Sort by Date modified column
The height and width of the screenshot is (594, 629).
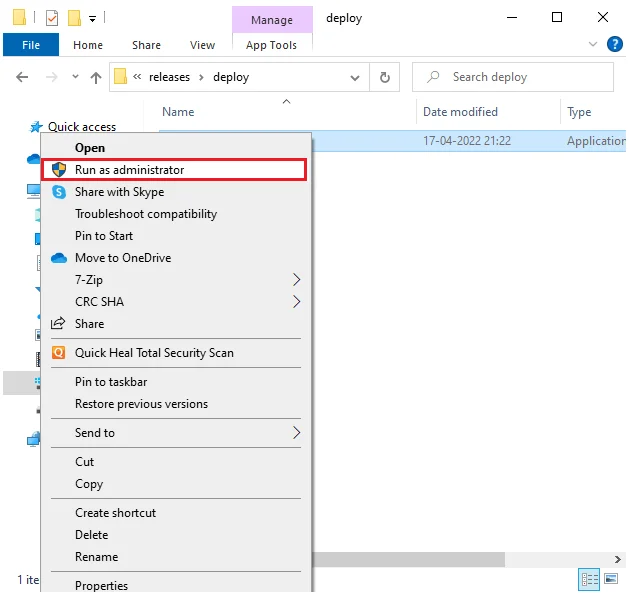[x=460, y=112]
